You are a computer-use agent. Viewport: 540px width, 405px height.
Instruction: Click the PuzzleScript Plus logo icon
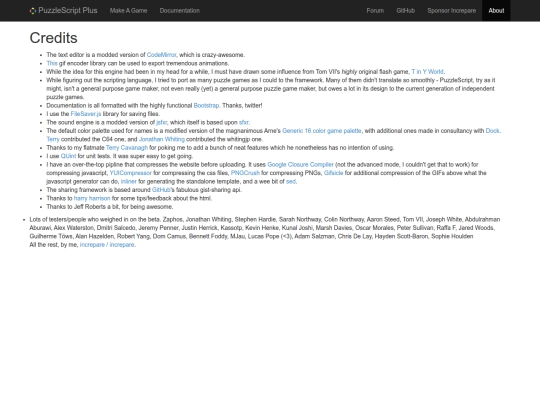tap(33, 11)
